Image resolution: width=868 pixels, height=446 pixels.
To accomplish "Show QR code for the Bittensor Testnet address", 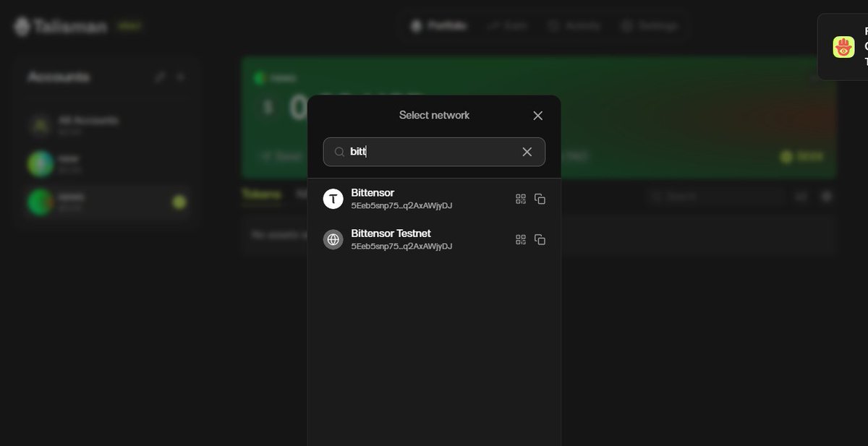I will [x=520, y=239].
